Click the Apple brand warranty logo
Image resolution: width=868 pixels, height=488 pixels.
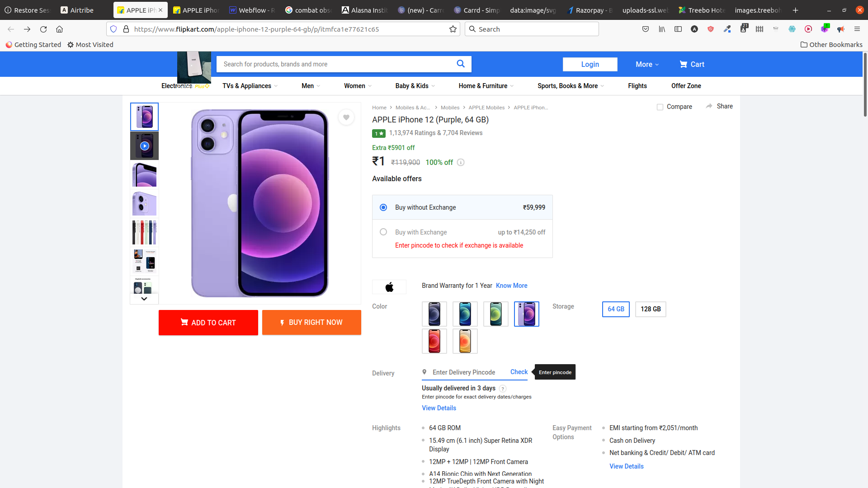point(389,286)
